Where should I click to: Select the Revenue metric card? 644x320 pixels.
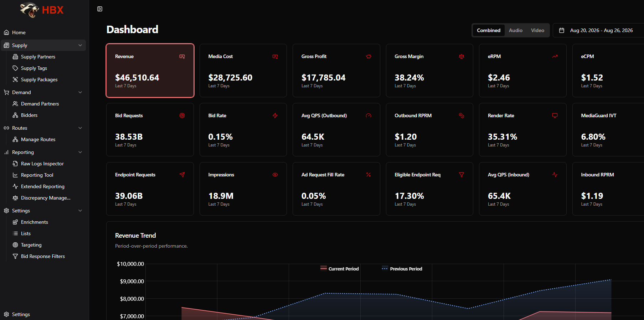tap(150, 71)
